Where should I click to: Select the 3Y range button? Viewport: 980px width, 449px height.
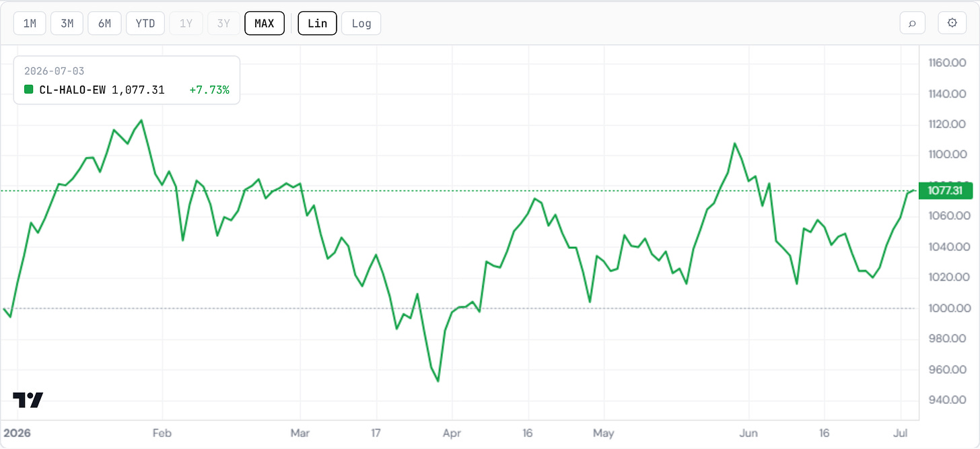(x=223, y=24)
